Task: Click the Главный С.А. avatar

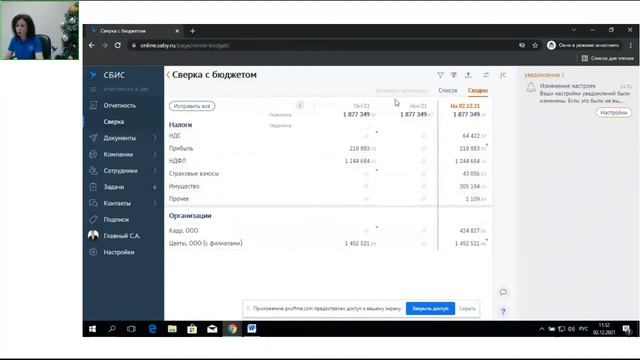Action: pyautogui.click(x=93, y=236)
